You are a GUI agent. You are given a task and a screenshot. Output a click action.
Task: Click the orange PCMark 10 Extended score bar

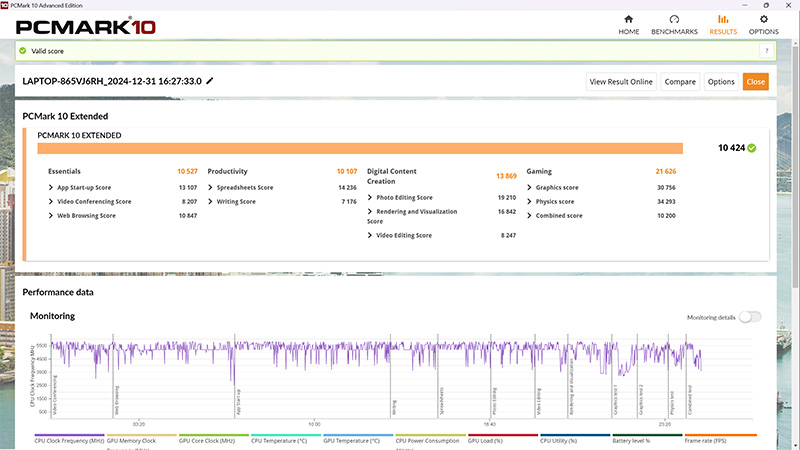(x=360, y=148)
